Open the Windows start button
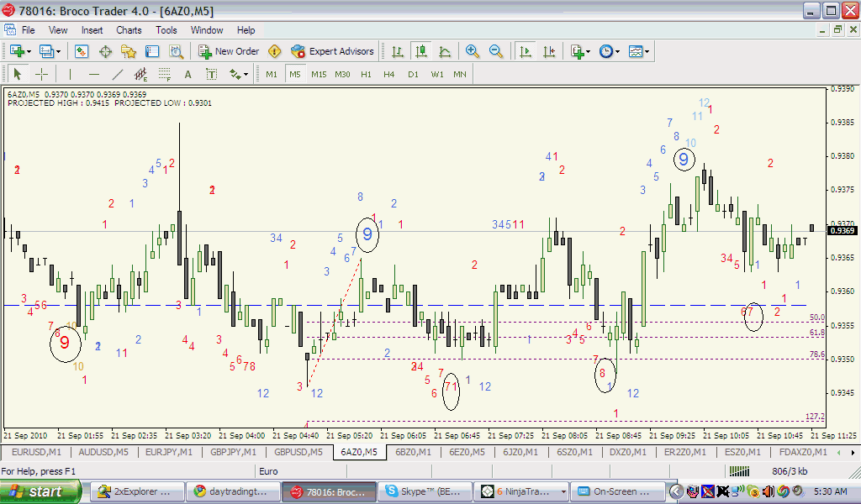 pos(40,491)
